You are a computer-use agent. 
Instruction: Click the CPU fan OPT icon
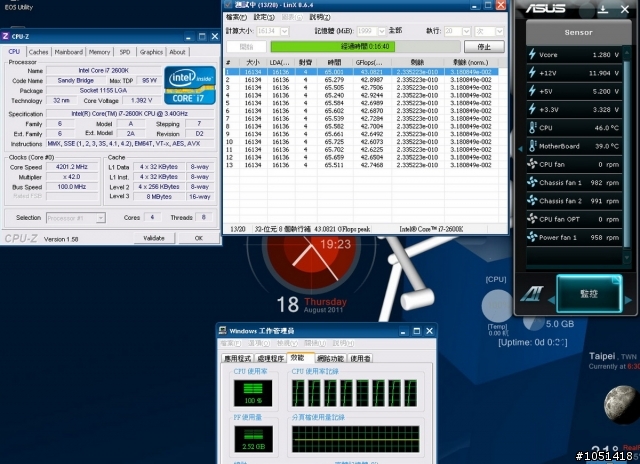532,219
